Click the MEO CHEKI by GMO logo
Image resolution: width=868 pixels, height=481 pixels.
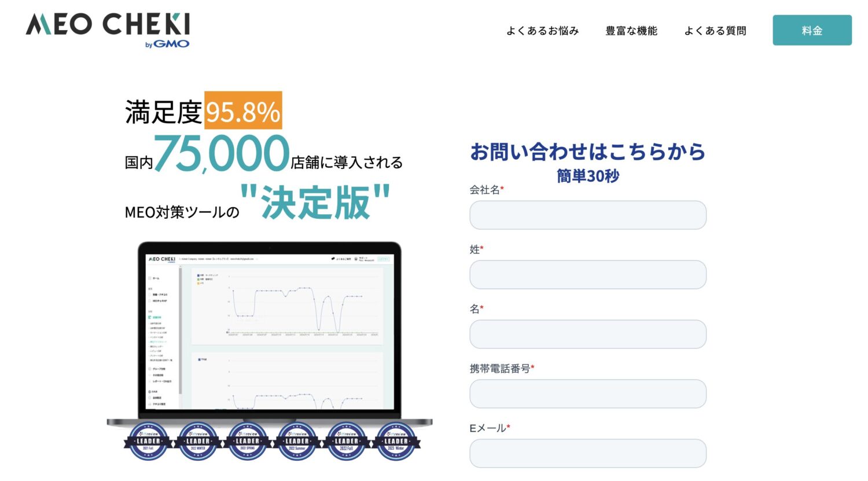coord(108,30)
